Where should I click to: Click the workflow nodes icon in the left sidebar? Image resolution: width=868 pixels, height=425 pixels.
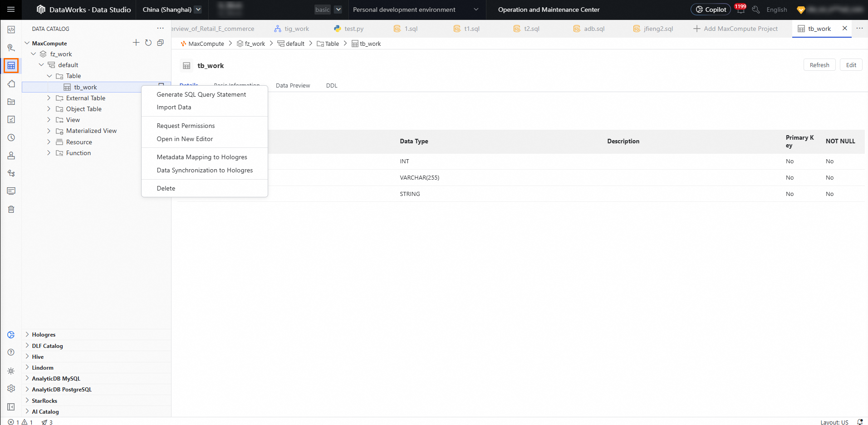point(11,173)
